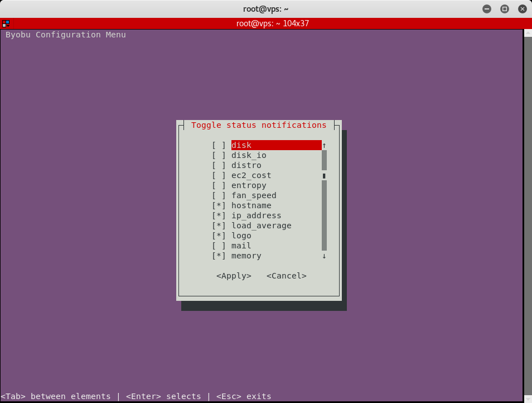Click the root@vps: ~ 104x37 terminal title
The width and height of the screenshot is (532, 403).
tap(273, 23)
